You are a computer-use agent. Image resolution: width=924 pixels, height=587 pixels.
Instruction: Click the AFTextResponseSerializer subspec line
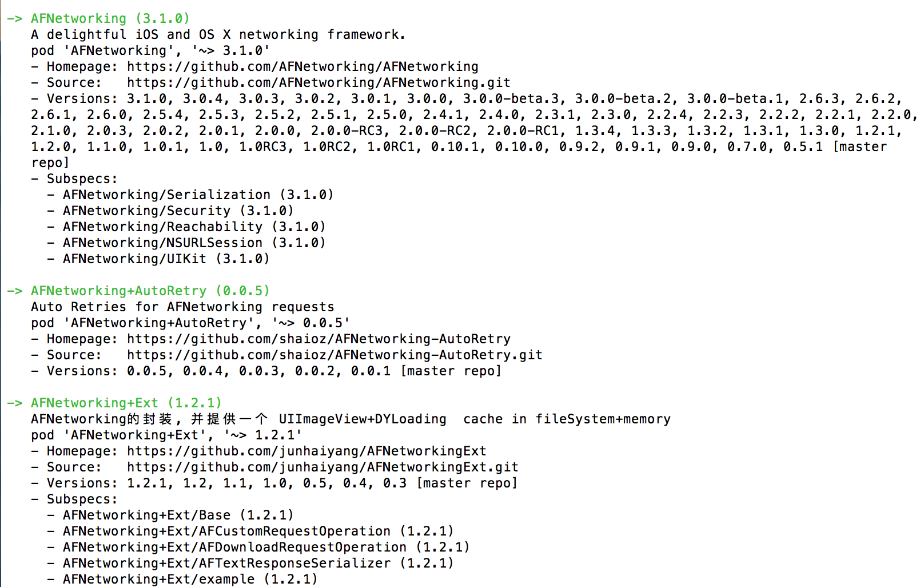click(x=258, y=564)
